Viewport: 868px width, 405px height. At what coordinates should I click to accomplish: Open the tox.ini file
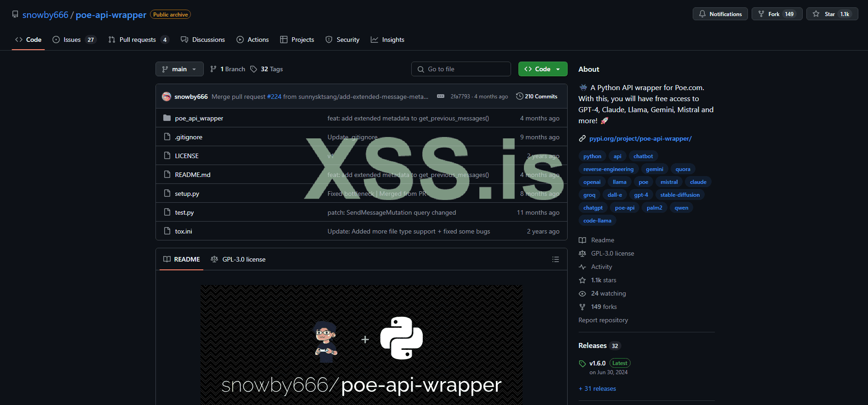point(184,231)
